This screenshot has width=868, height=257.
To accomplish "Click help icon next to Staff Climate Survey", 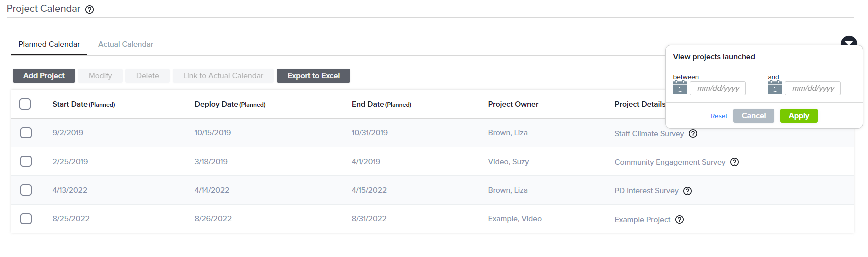I will (693, 134).
